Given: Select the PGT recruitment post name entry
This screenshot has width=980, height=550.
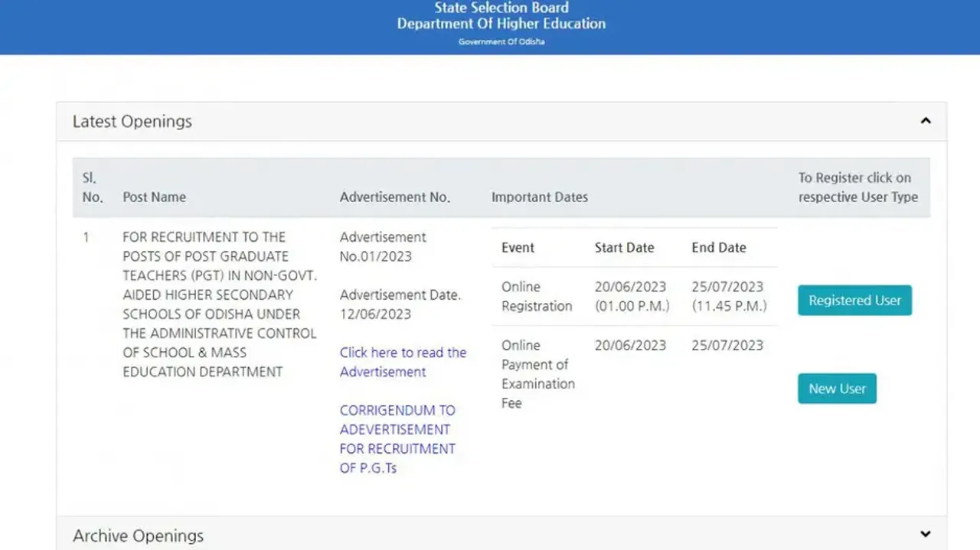Looking at the screenshot, I should click(220, 304).
